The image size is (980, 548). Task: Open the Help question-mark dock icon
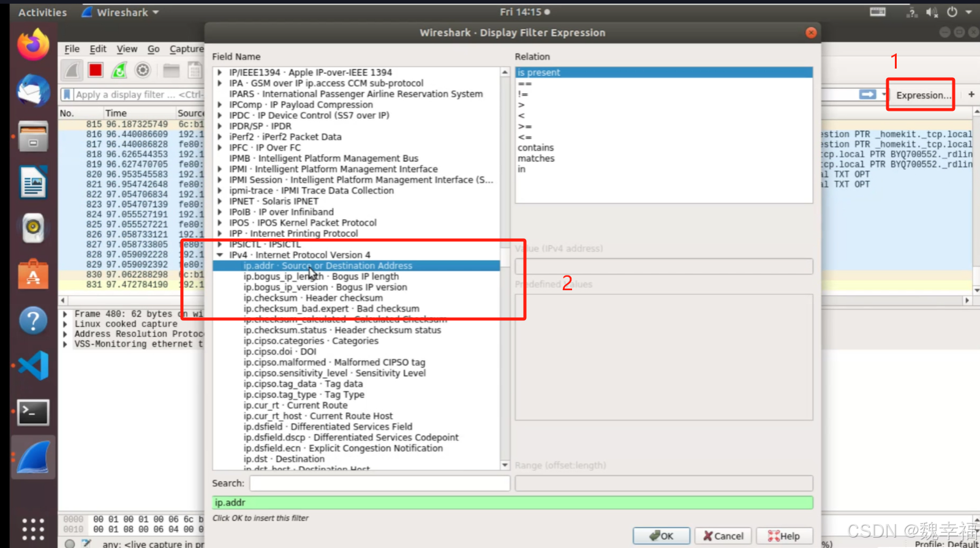click(x=33, y=320)
